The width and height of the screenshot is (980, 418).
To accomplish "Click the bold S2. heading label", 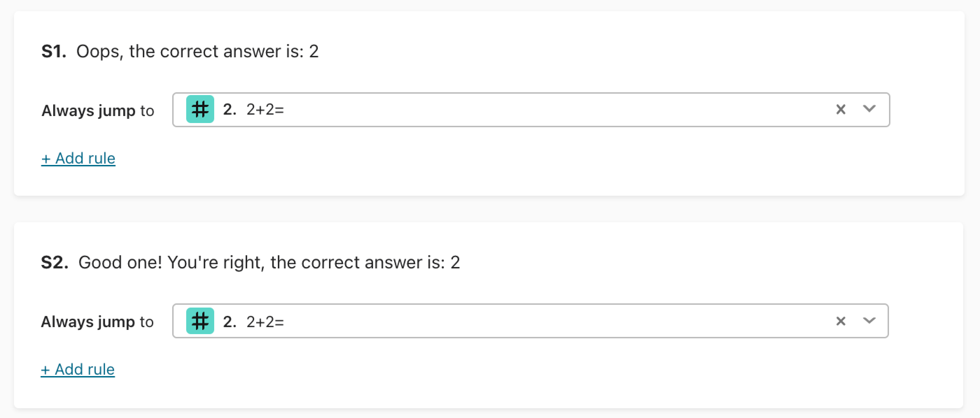I will 55,262.
